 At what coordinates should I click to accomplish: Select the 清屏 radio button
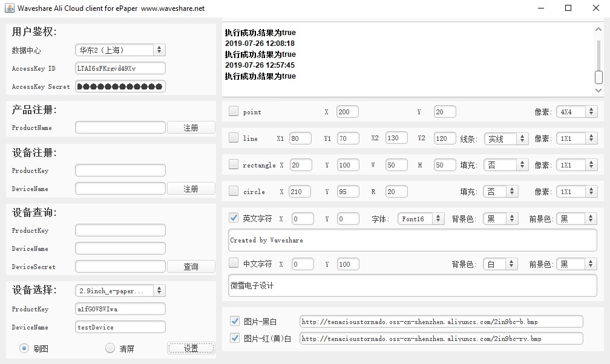tap(110, 348)
